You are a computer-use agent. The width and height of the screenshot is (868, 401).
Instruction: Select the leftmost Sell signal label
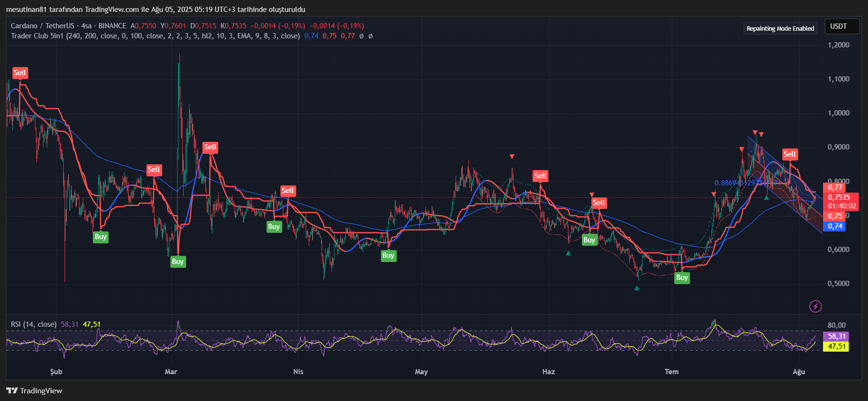[20, 73]
